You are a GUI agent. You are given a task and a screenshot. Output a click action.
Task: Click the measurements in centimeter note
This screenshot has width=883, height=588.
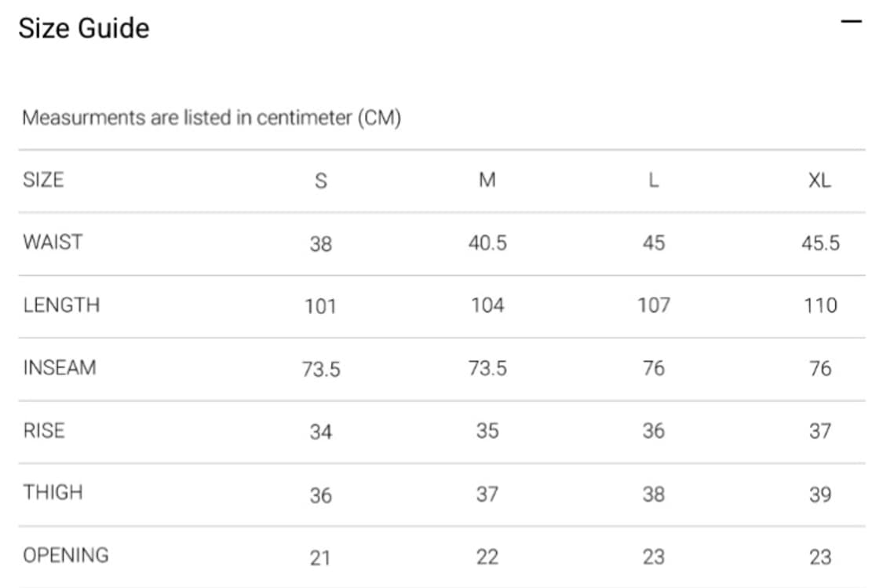click(211, 119)
